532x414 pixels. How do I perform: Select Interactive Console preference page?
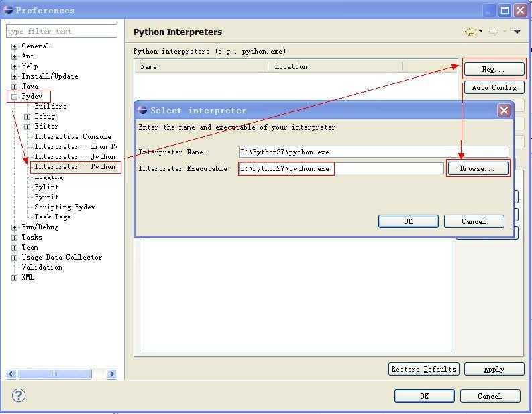tap(72, 136)
